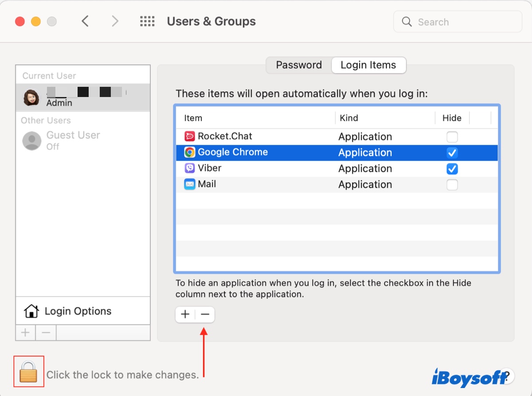This screenshot has width=532, height=396.
Task: Open Login Options
Action: [83, 311]
